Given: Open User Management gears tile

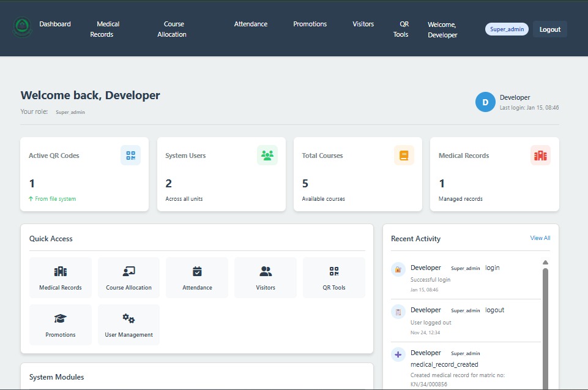Looking at the screenshot, I should (128, 324).
